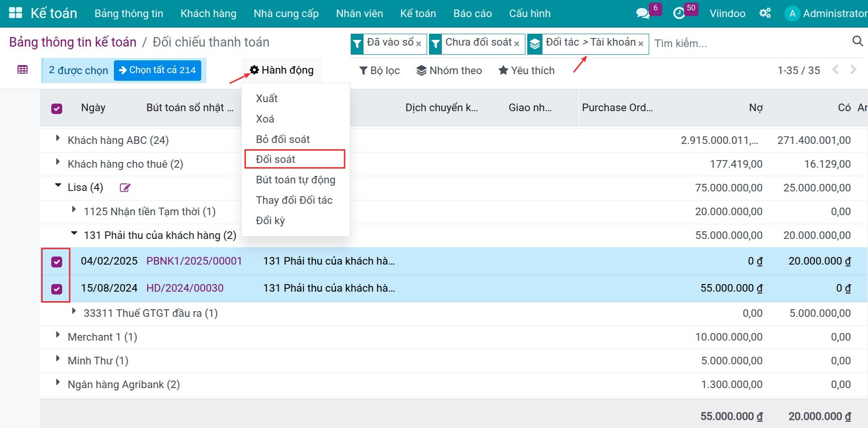Image resolution: width=868 pixels, height=428 pixels.
Task: Open the Báo cáo menu
Action: pos(472,13)
